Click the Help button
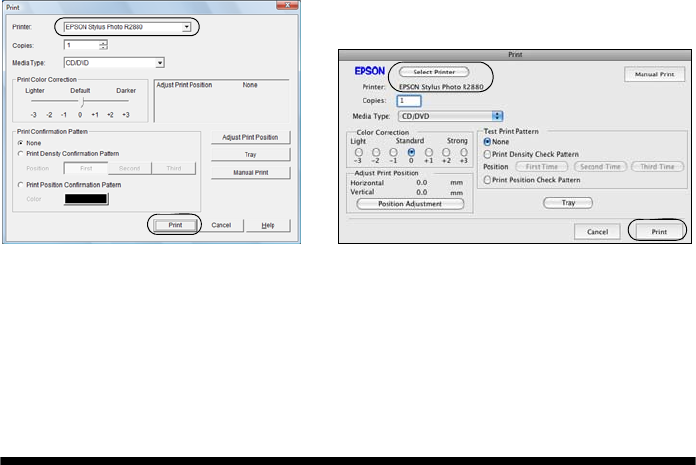The width and height of the screenshot is (696, 465). (268, 225)
